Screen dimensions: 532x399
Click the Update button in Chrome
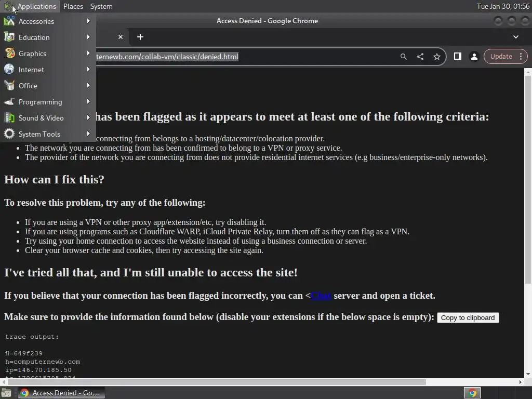point(501,56)
